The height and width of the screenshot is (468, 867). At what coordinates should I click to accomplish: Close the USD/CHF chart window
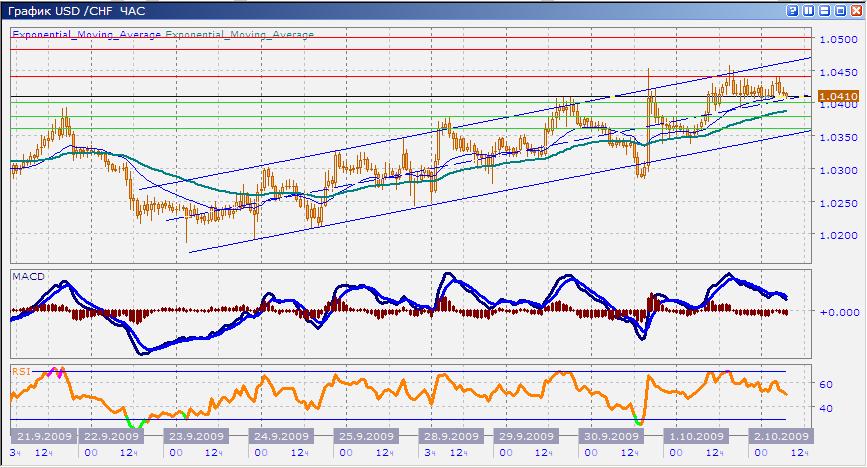pyautogui.click(x=855, y=10)
